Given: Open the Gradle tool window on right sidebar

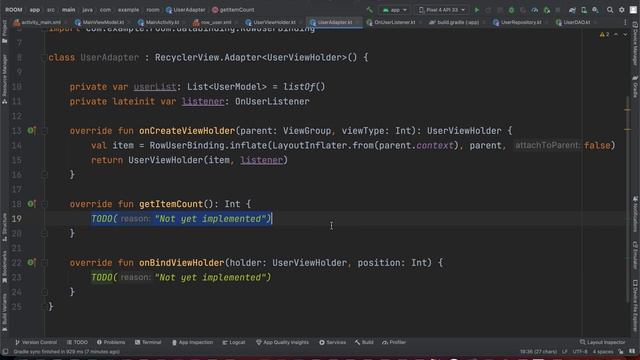Looking at the screenshot, I should coord(636,87).
